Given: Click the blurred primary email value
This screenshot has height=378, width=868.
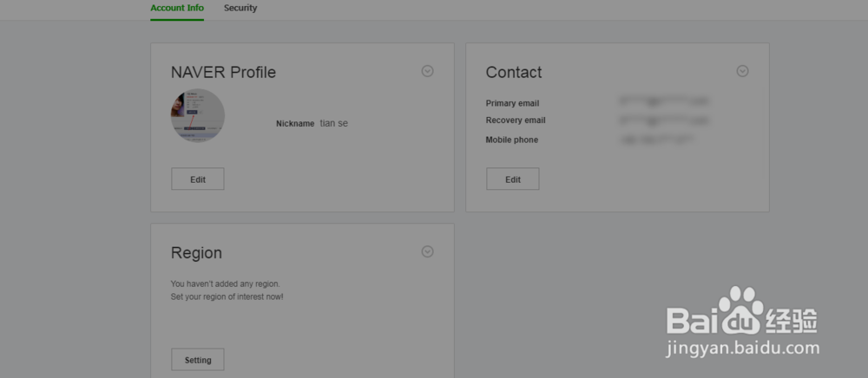Looking at the screenshot, I should [x=663, y=102].
